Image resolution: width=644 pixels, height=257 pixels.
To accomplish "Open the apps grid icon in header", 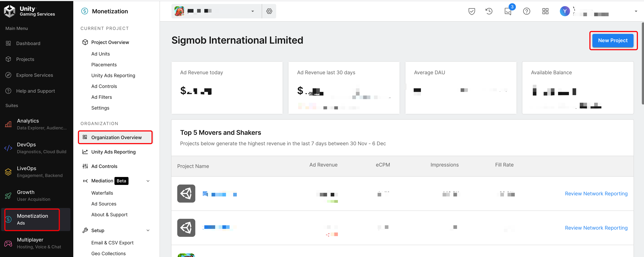I will point(545,11).
